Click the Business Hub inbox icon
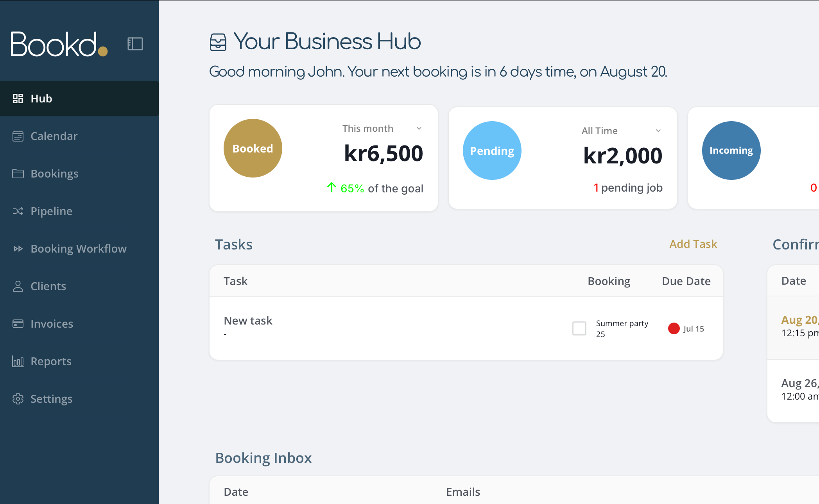819x504 pixels. point(218,42)
